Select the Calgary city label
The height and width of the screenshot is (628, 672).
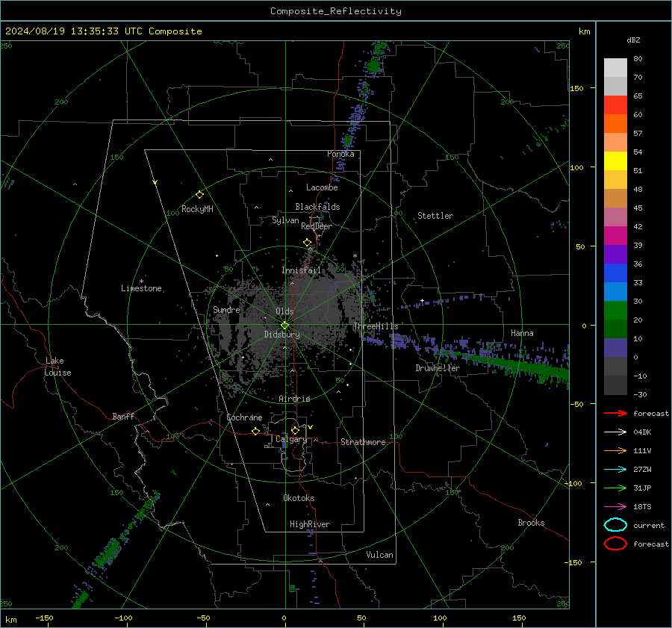291,439
